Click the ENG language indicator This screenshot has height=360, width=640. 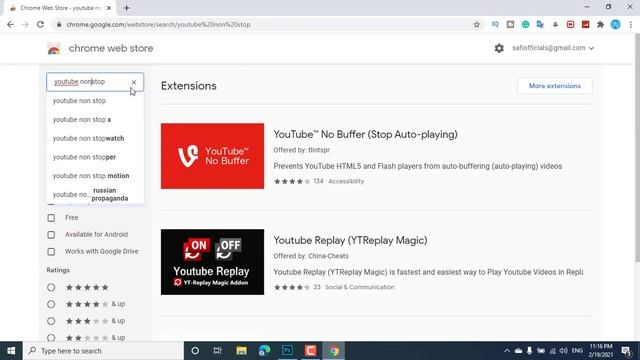[577, 351]
